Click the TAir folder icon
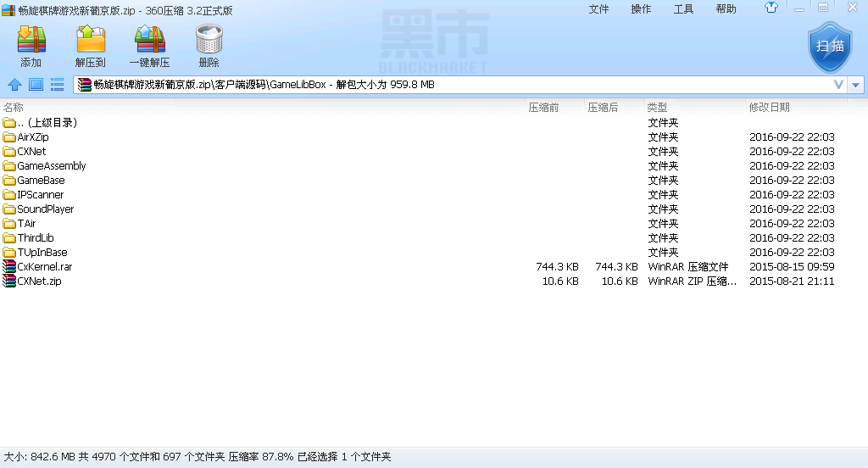This screenshot has height=468, width=868. tap(8, 223)
